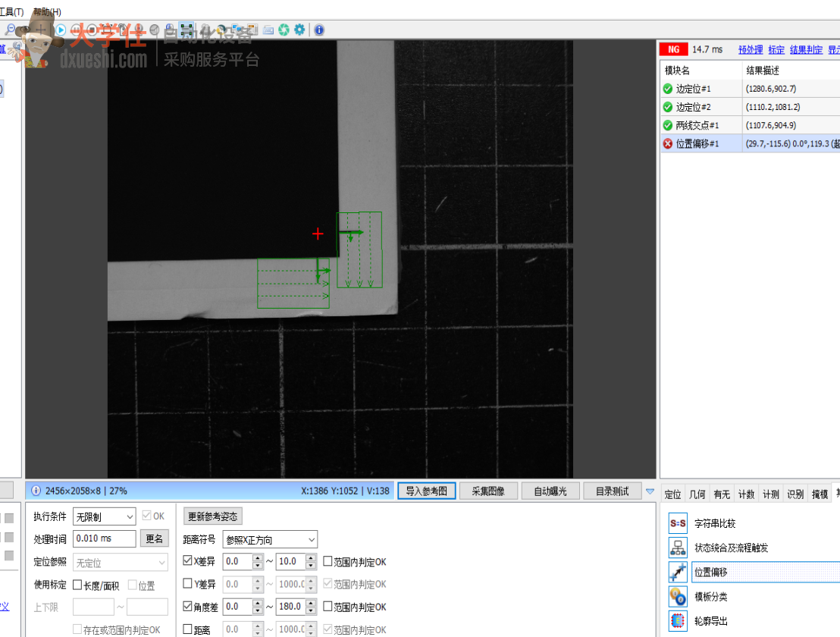840x637 pixels.
Task: Switch to the 识别 tab
Action: pyautogui.click(x=795, y=494)
